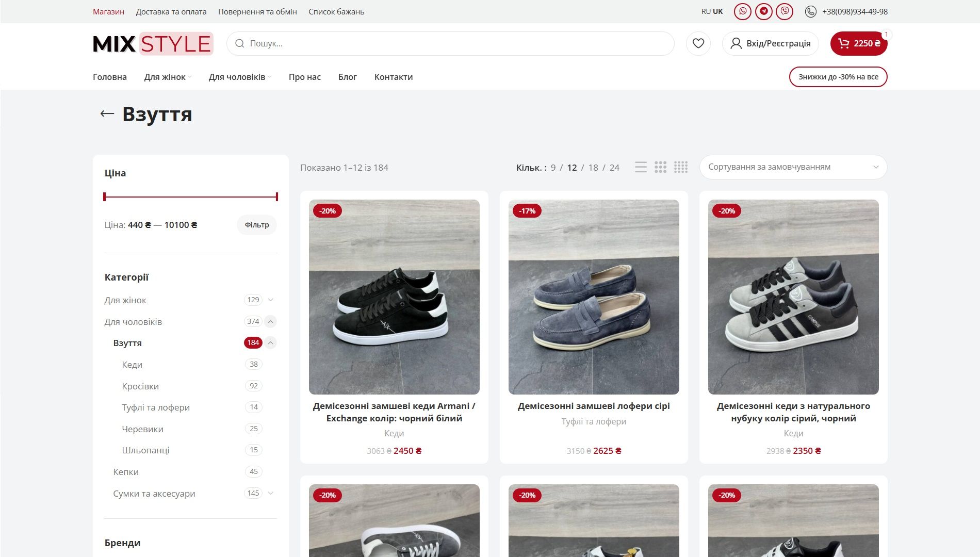Open Список бажань link
This screenshot has width=980, height=557.
[336, 11]
